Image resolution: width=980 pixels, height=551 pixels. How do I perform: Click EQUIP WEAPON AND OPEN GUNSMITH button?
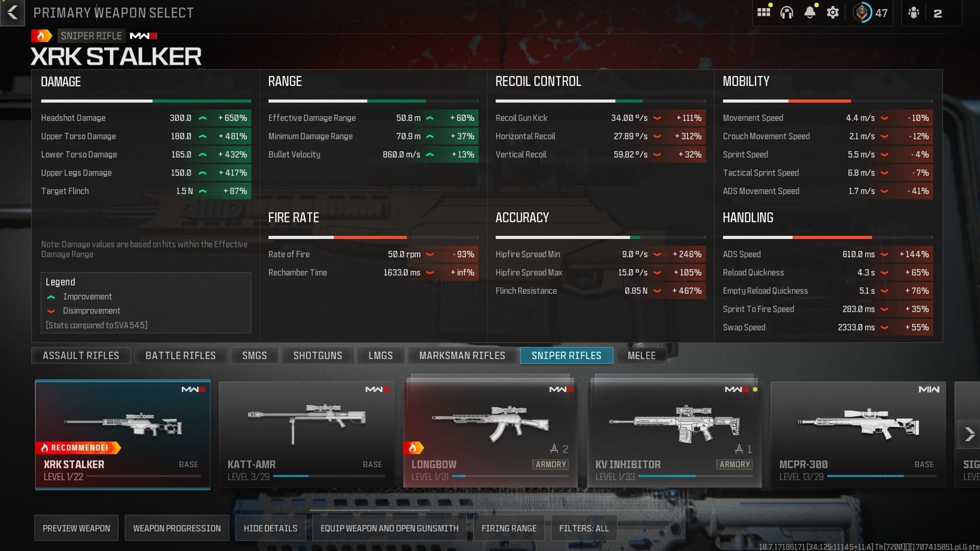click(x=389, y=528)
